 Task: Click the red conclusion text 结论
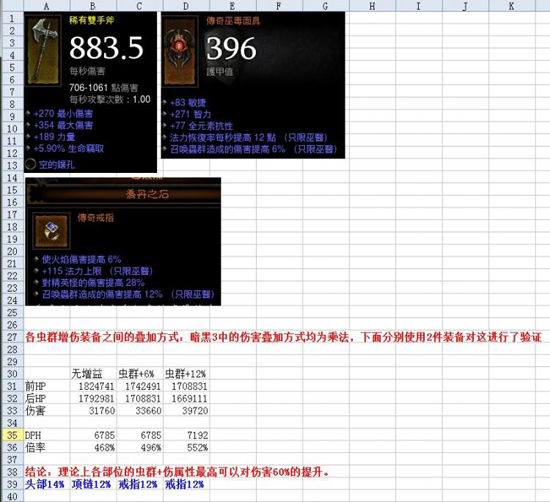pyautogui.click(x=177, y=472)
